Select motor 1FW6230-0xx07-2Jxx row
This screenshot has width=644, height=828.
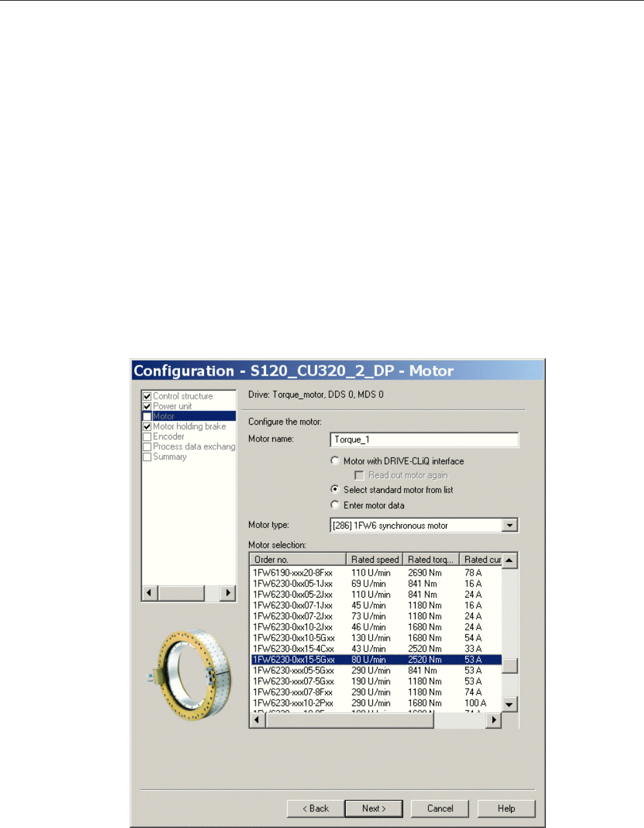pyautogui.click(x=376, y=616)
